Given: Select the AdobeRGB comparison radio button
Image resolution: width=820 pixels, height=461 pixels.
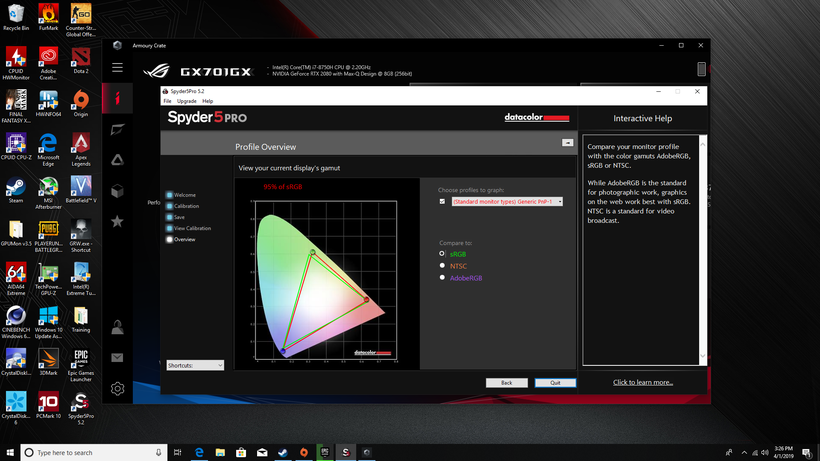Looking at the screenshot, I should click(x=442, y=278).
